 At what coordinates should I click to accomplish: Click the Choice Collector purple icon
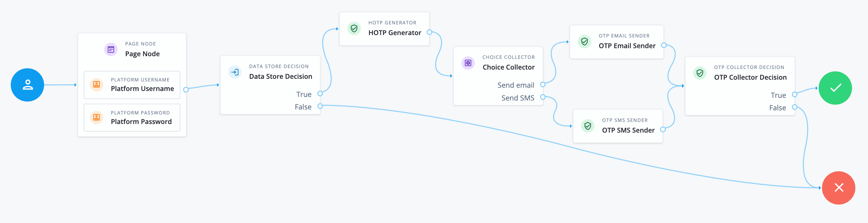pos(468,63)
